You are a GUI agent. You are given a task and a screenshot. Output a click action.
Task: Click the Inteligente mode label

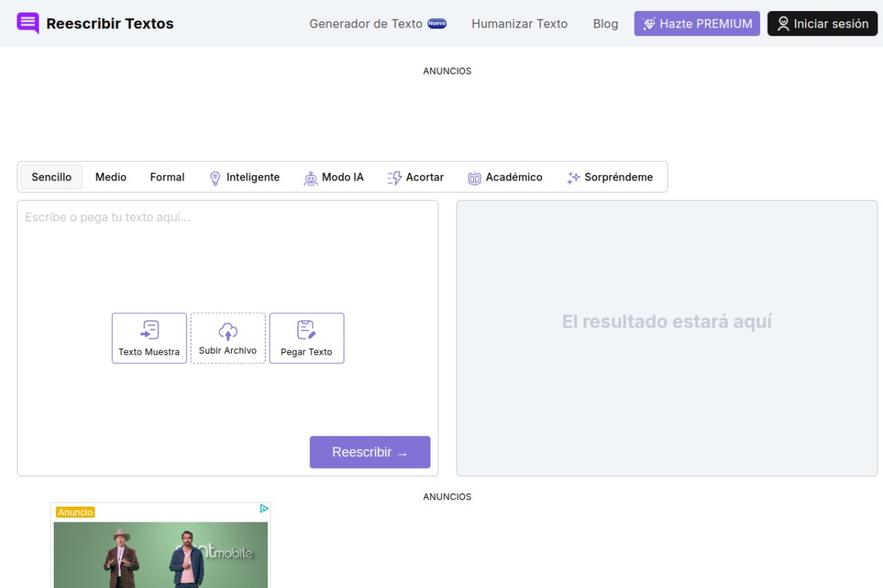tap(253, 177)
